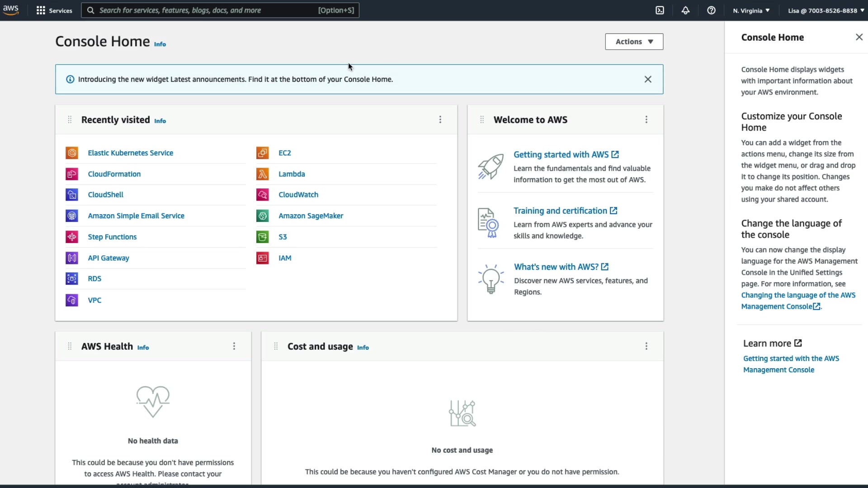Grab the AWS Health widget drag handle
The height and width of the screenshot is (488, 868).
pos(70,346)
